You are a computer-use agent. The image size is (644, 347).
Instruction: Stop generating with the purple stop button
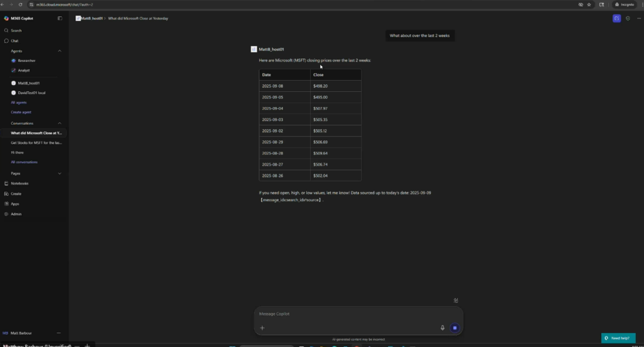[x=455, y=328]
